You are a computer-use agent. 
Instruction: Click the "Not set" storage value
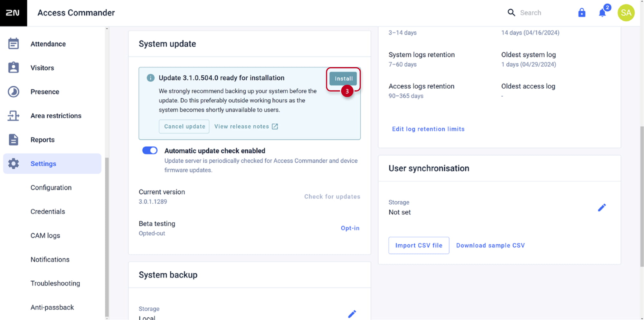point(400,212)
